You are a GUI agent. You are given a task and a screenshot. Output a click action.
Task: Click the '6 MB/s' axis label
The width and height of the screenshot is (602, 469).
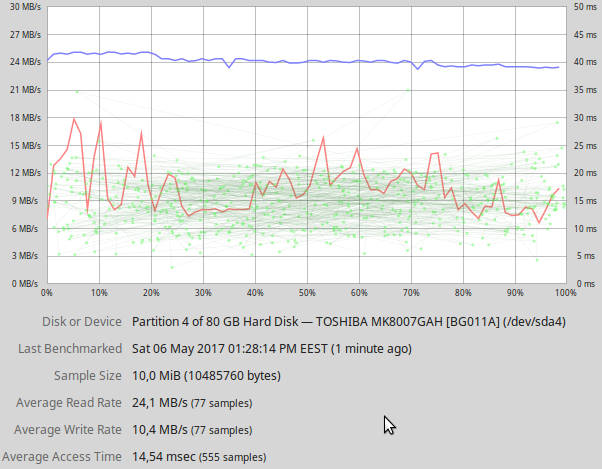pos(25,229)
